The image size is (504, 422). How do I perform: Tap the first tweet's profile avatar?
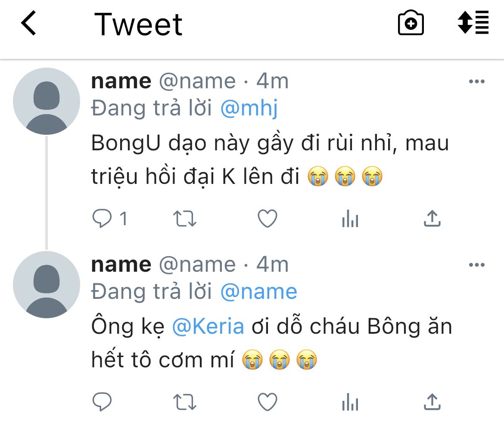[47, 101]
